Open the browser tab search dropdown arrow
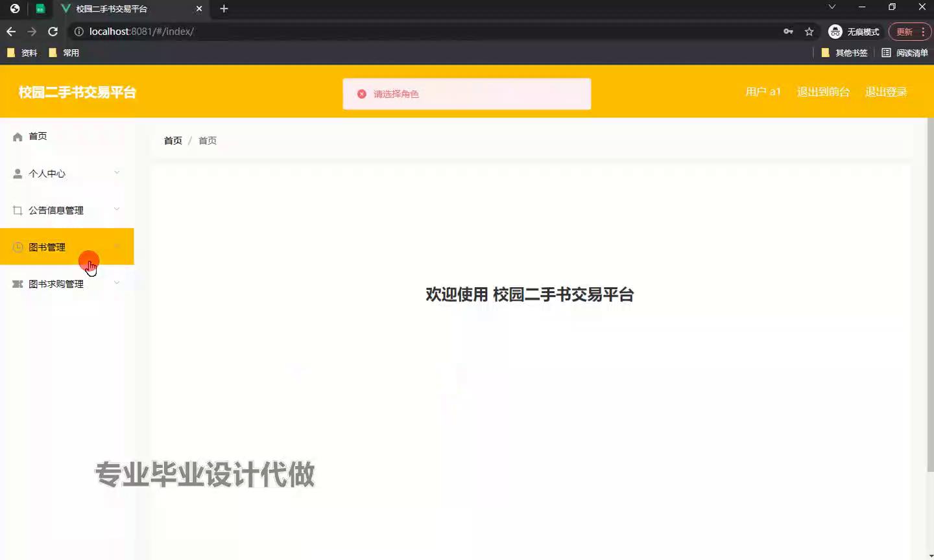 [832, 7]
